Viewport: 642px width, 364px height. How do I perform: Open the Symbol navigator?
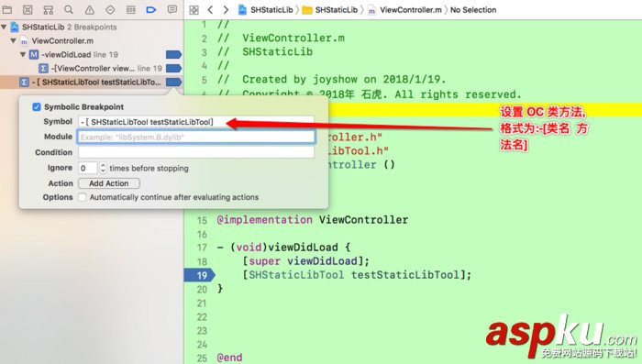[49, 9]
